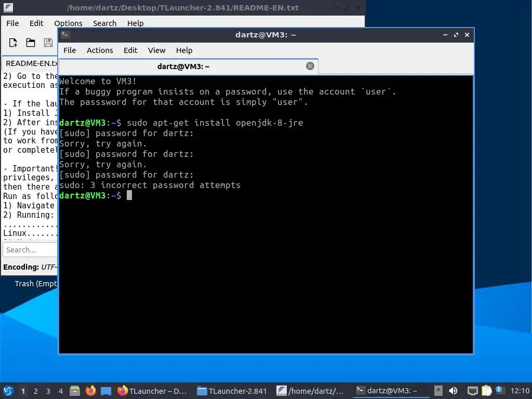The height and width of the screenshot is (399, 532).
Task: Switch to /home/dartz text editor task
Action: (x=310, y=391)
